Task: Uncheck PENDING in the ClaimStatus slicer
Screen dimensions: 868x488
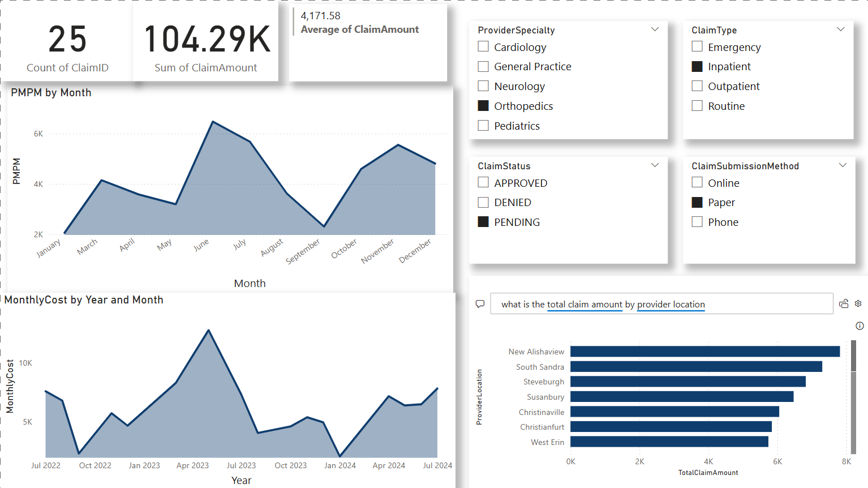Action: tap(483, 221)
